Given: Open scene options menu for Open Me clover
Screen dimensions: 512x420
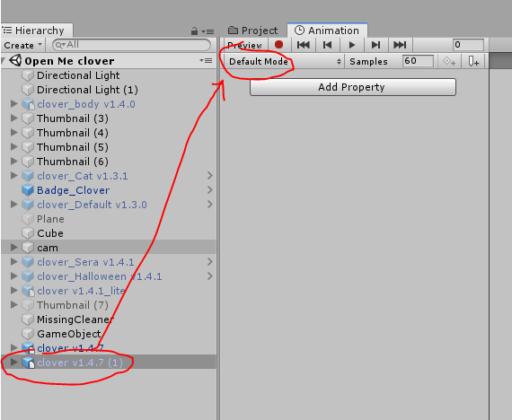Looking at the screenshot, I should click(206, 61).
